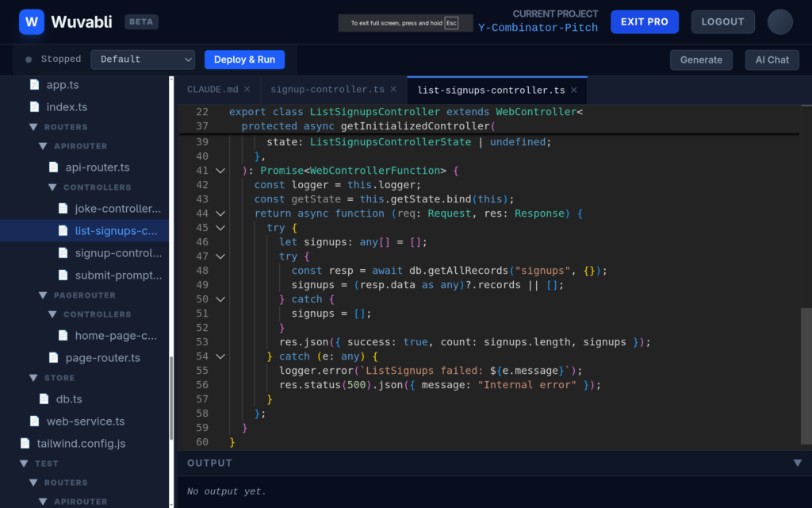Click the signup-control... file icon
Screen dimensions: 812x508
[x=63, y=253]
